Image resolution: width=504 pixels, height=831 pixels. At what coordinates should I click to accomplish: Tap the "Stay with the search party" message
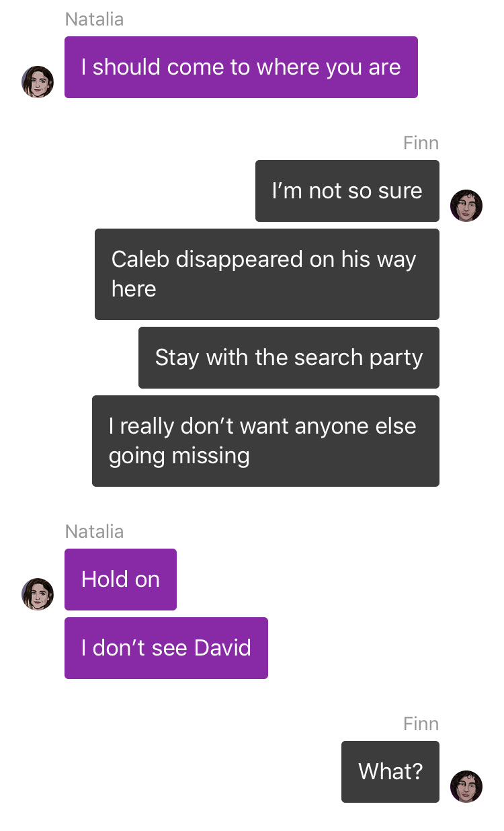tap(289, 358)
